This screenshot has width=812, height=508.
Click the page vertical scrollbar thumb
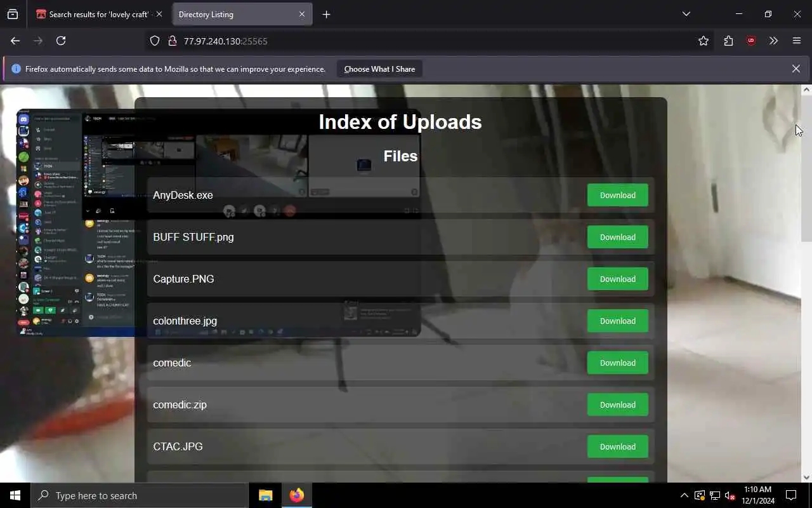pos(806,169)
